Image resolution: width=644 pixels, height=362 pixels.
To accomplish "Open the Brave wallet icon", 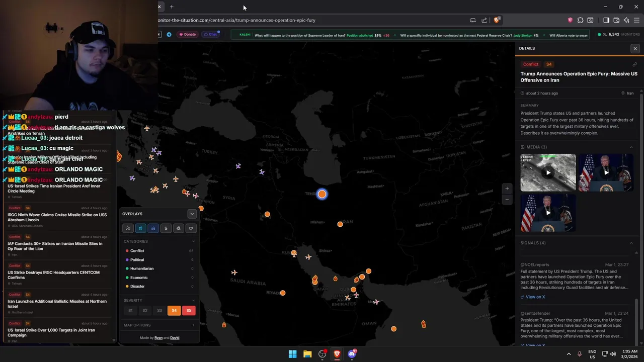I will 616,20.
